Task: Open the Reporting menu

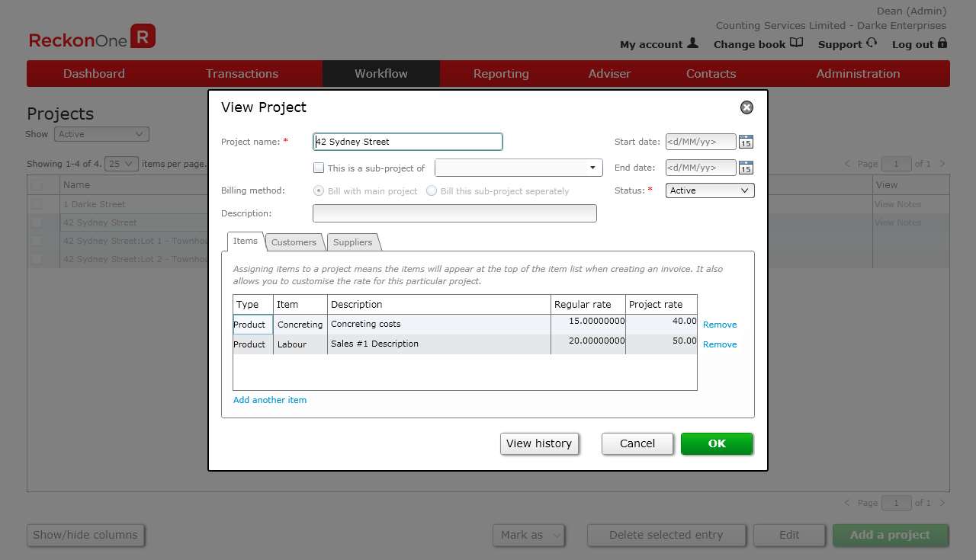Action: pyautogui.click(x=500, y=73)
